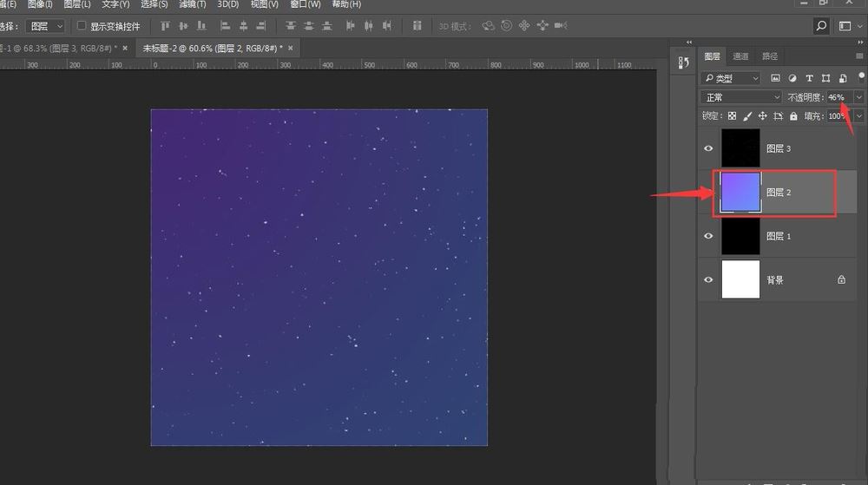The height and width of the screenshot is (485, 868).
Task: Filter layers by shape layer icon
Action: [x=826, y=79]
